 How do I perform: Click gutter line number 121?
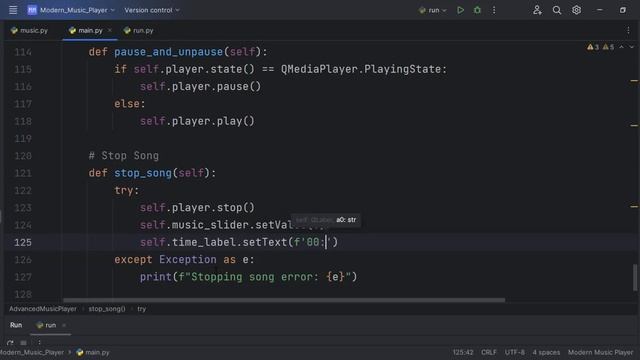pyautogui.click(x=23, y=173)
